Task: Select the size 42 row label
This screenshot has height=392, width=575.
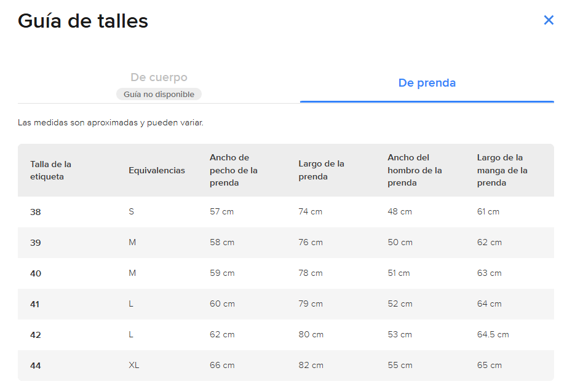Action: (36, 335)
